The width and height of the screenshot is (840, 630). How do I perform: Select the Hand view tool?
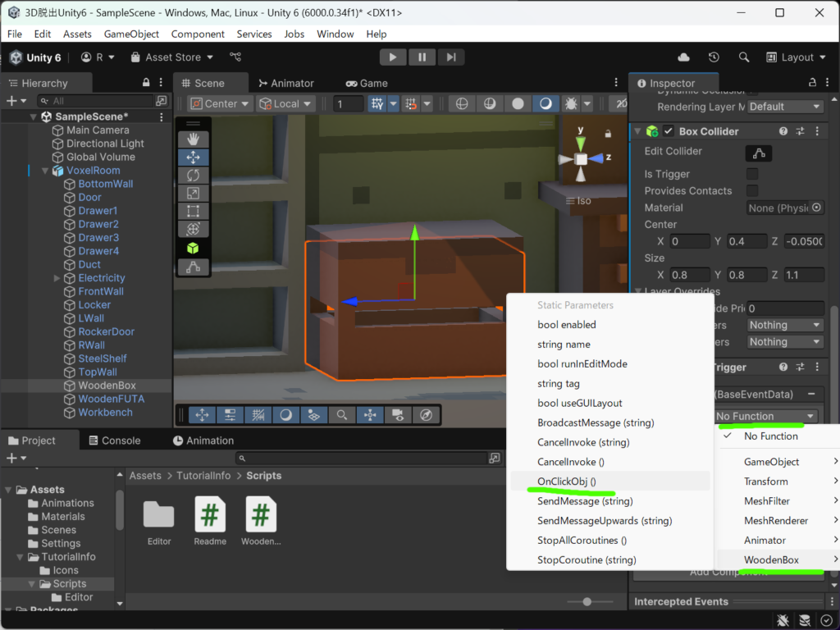tap(193, 139)
